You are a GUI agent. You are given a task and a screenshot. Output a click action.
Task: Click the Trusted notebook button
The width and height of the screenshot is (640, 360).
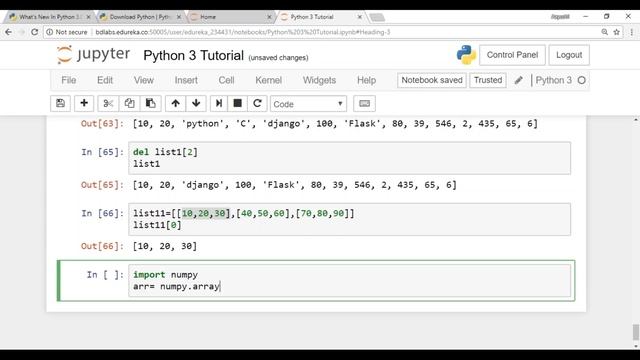(488, 80)
